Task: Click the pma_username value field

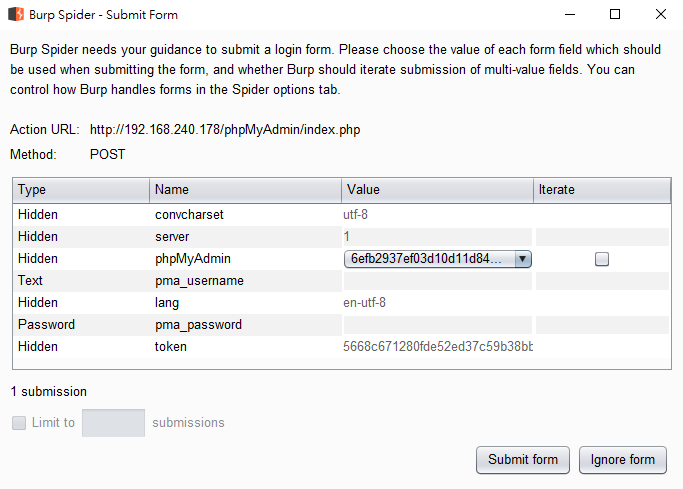Action: [x=437, y=281]
